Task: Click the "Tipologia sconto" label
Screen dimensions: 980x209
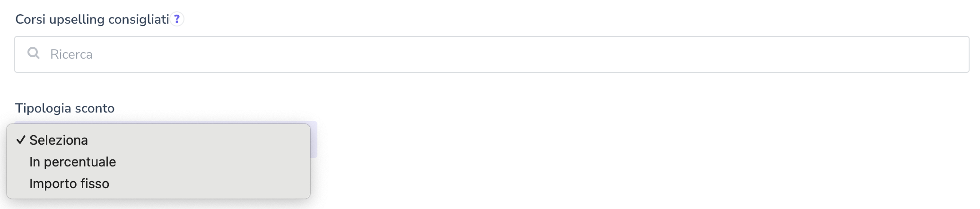Action: [x=65, y=108]
